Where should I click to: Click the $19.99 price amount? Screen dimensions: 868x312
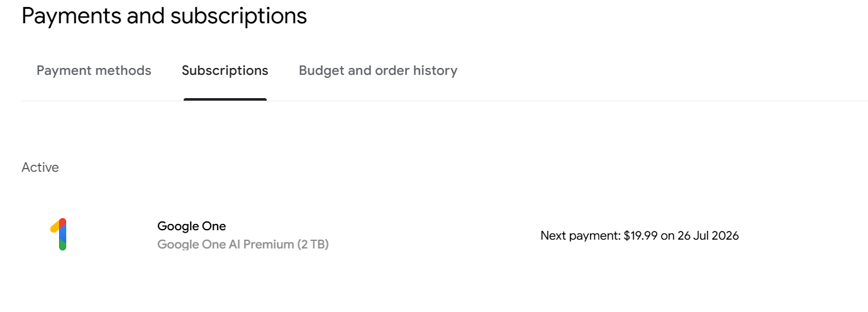click(x=640, y=236)
